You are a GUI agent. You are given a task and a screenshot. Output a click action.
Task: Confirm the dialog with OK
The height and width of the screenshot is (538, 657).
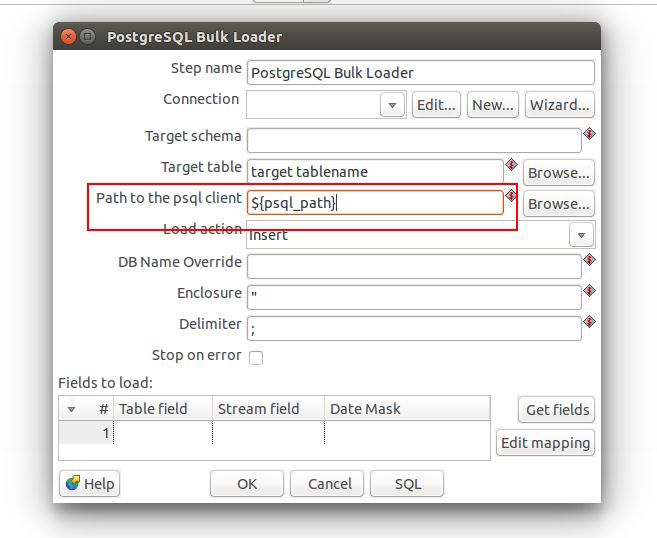(x=247, y=484)
